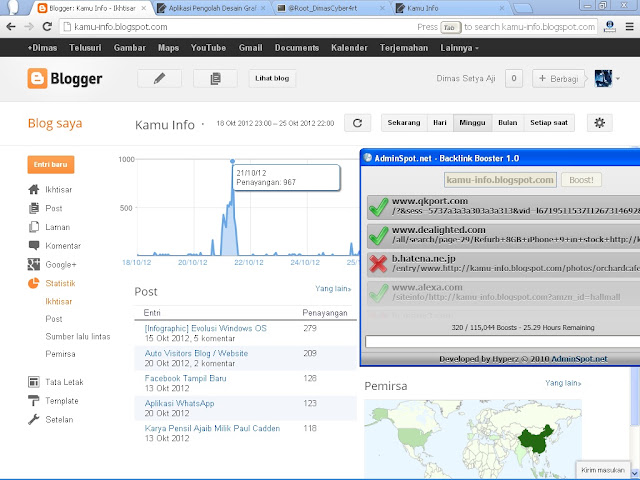Click the profile avatar picture
Viewport: 640px width, 480px height.
603,78
